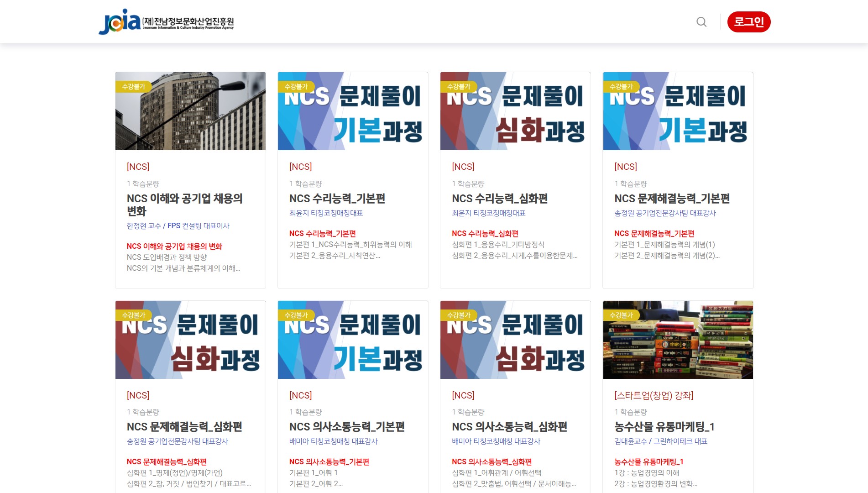The image size is (868, 493).
Task: Open course title NCS 이해와 공기업 채용의 변화
Action: pyautogui.click(x=184, y=205)
